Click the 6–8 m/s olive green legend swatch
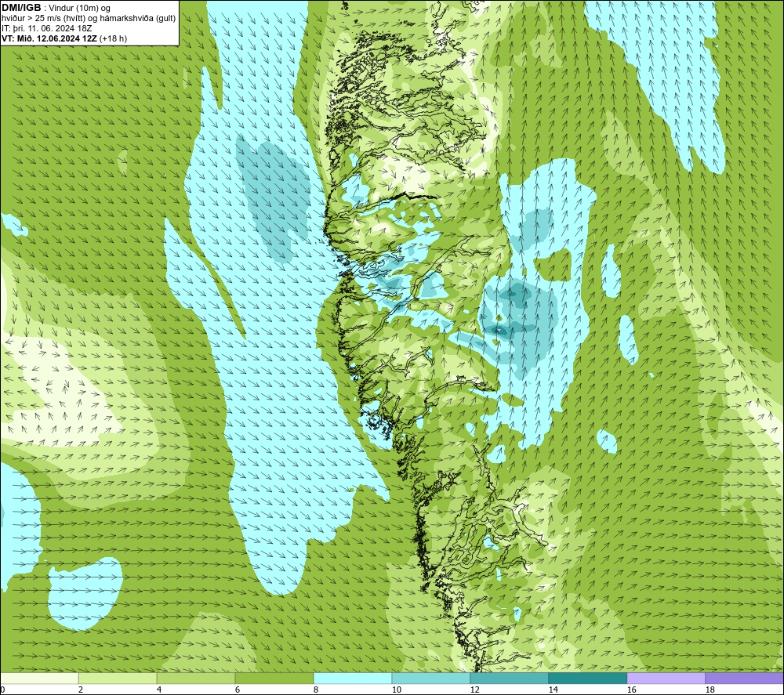Image resolution: width=784 pixels, height=695 pixels. tap(274, 678)
